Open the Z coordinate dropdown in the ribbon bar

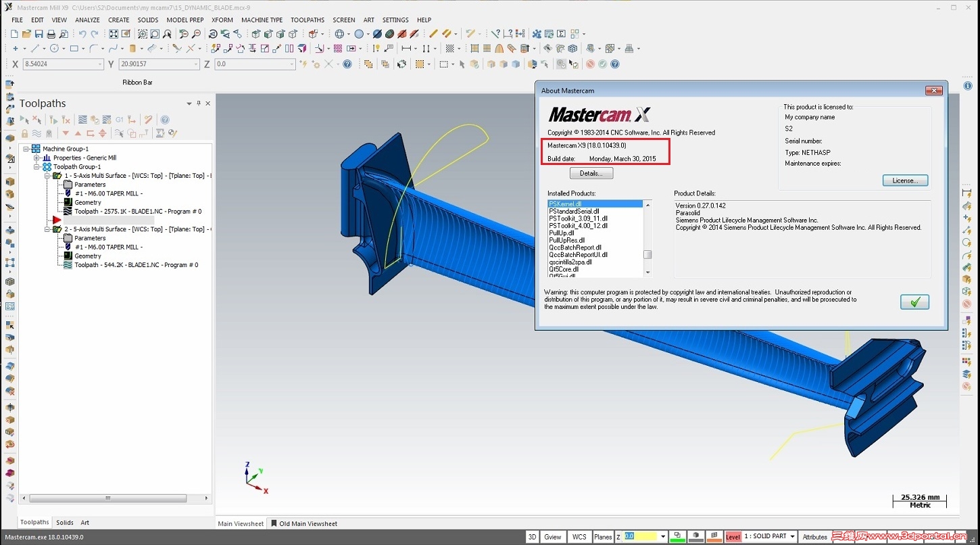[x=292, y=64]
